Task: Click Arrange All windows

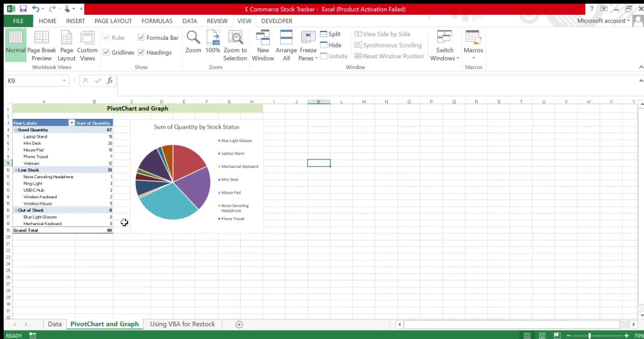Action: [x=287, y=45]
